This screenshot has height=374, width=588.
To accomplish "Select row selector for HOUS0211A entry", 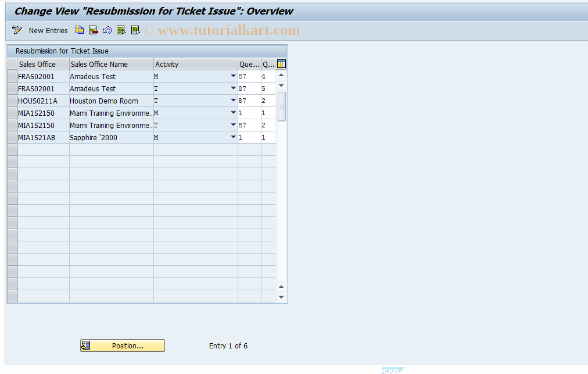I will coord(12,101).
